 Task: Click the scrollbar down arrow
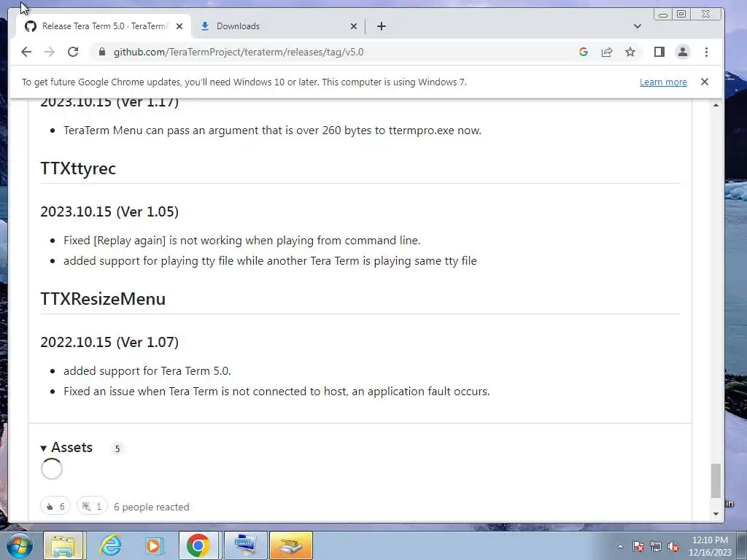(716, 514)
